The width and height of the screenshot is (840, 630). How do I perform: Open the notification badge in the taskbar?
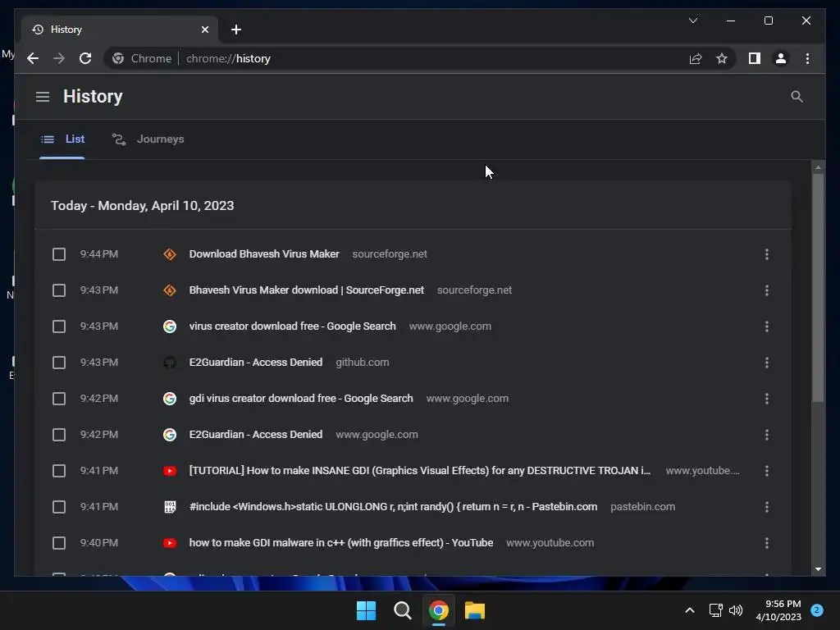click(817, 610)
